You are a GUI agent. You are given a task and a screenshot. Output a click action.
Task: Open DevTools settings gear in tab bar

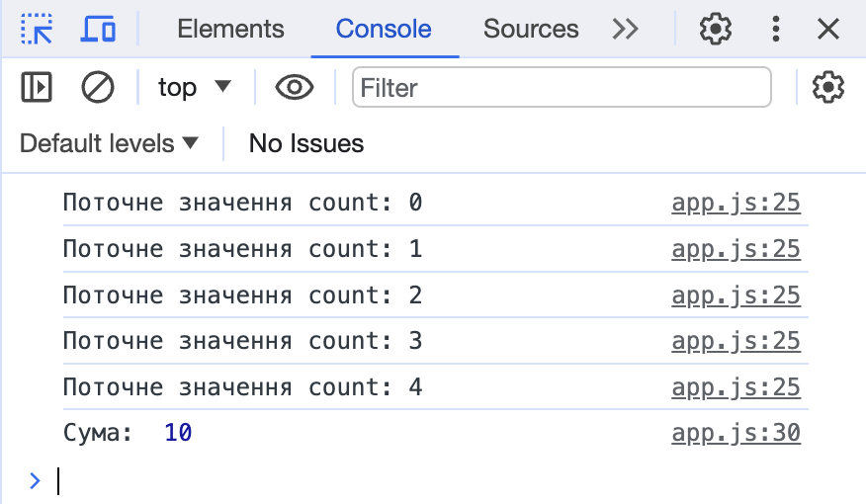(715, 30)
